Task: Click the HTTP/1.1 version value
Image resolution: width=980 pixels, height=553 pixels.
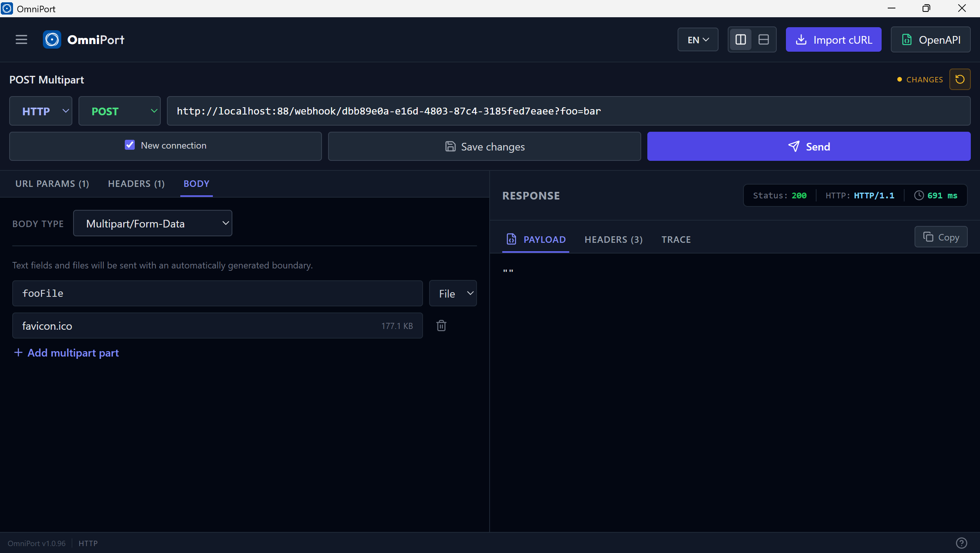Action: pyautogui.click(x=874, y=195)
